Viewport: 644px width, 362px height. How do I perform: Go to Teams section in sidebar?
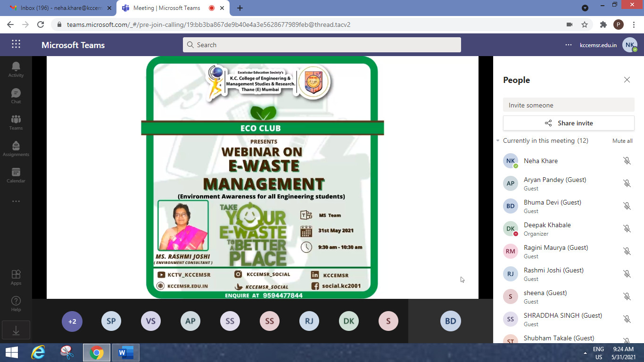(16, 122)
